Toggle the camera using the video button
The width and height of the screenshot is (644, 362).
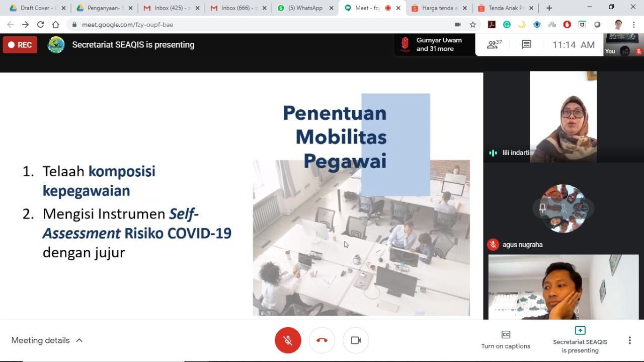[356, 340]
